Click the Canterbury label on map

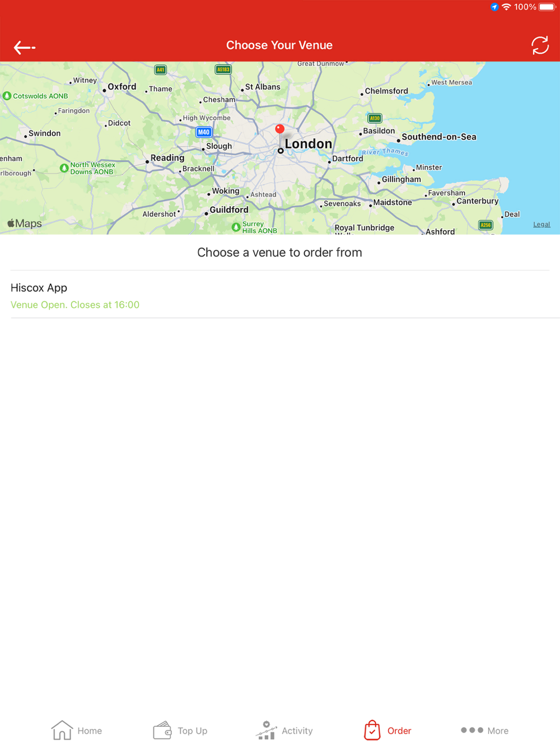coord(477,201)
